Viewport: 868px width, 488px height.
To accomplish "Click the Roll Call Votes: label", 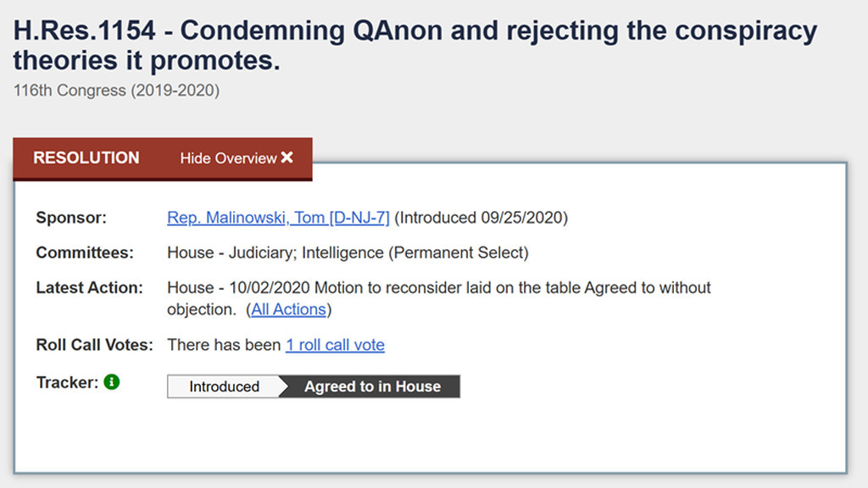I will point(94,345).
